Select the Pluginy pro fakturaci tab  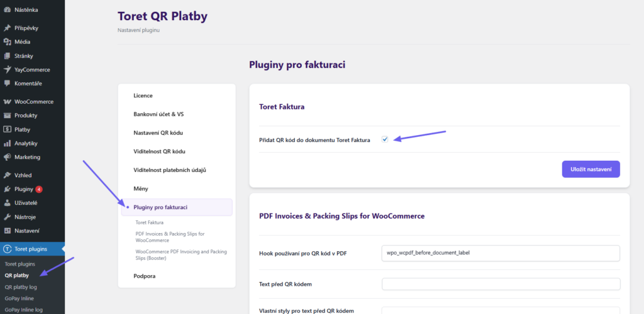tap(177, 207)
